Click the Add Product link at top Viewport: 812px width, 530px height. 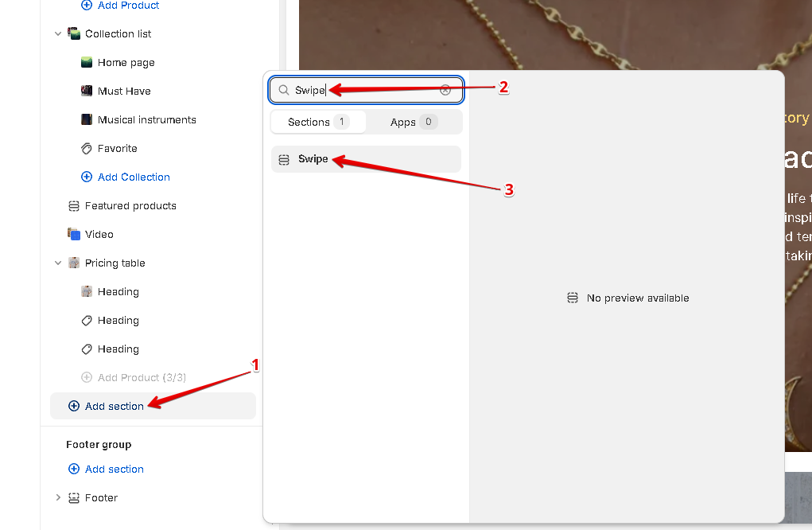coord(128,6)
